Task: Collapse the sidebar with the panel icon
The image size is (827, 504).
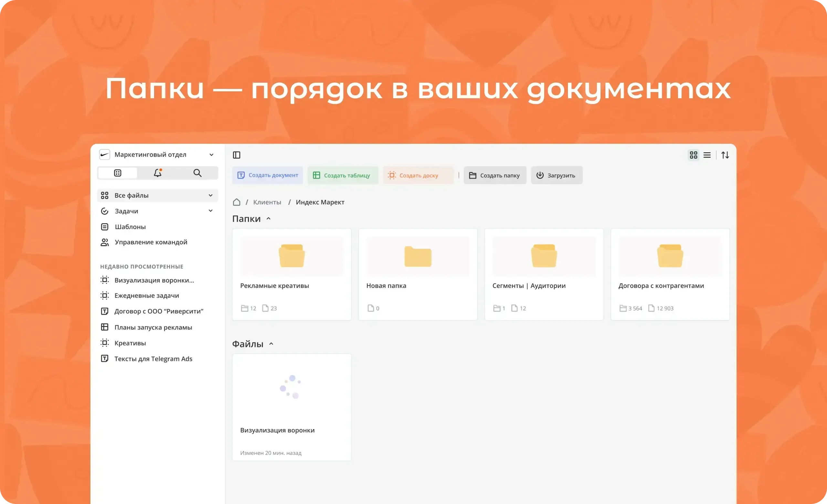Action: click(x=237, y=155)
